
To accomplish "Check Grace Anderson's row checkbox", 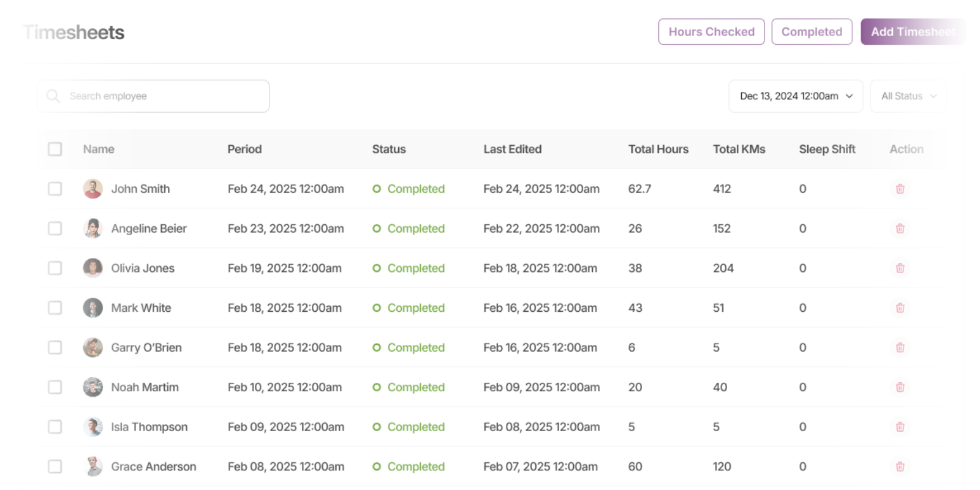I will (55, 467).
